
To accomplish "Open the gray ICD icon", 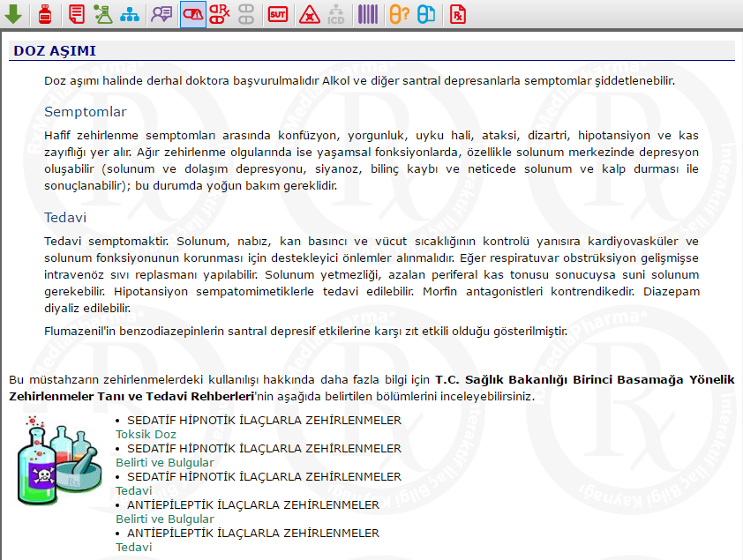I will point(335,14).
